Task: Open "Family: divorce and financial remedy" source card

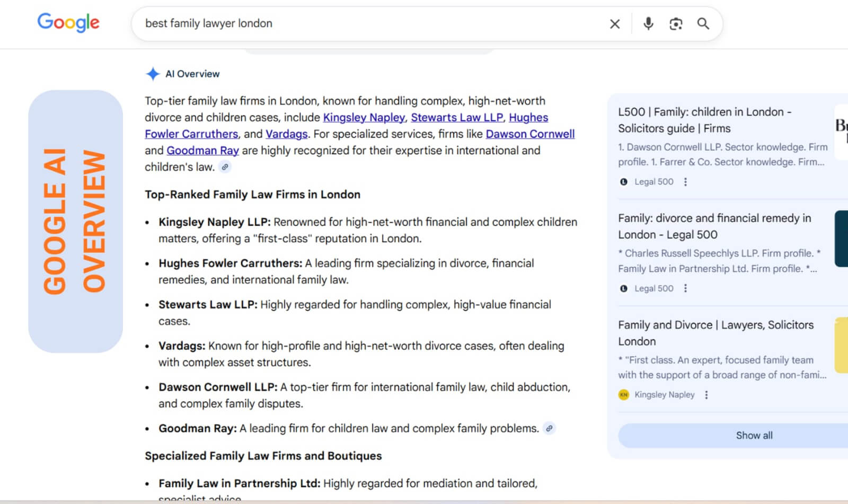Action: pos(714,226)
